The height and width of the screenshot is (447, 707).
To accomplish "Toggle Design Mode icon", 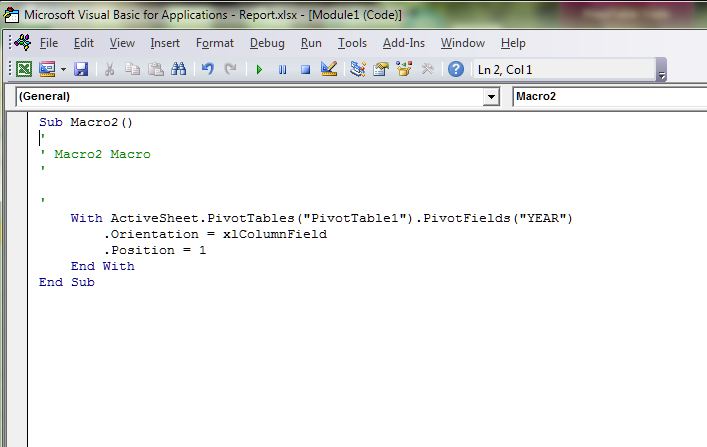I will pyautogui.click(x=329, y=69).
